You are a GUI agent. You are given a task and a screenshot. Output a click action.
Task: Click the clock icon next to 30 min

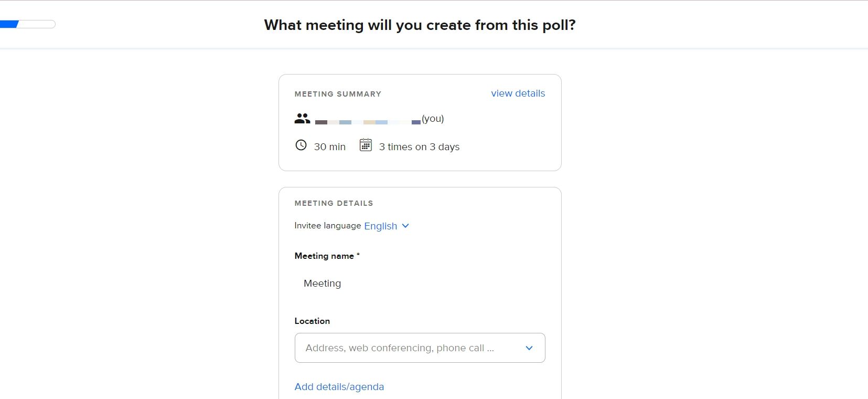(301, 145)
